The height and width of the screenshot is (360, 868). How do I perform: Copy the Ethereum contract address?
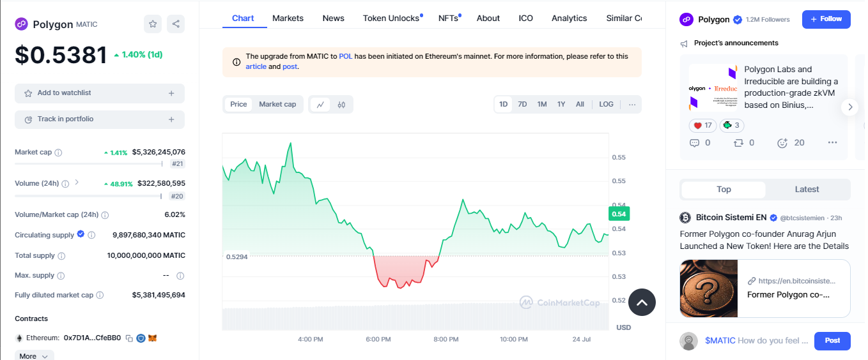129,338
